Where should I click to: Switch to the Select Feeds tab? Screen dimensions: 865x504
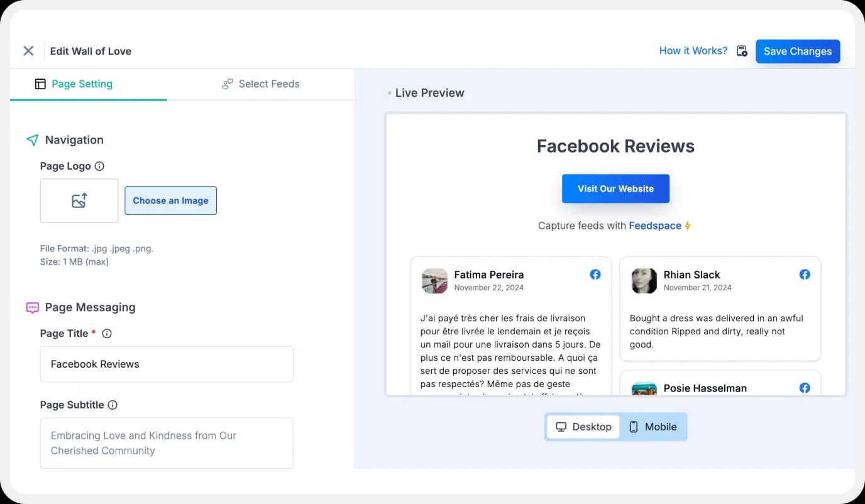[x=261, y=84]
